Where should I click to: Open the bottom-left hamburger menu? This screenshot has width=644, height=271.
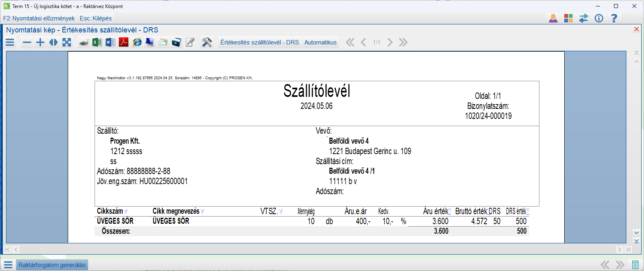pos(8,265)
